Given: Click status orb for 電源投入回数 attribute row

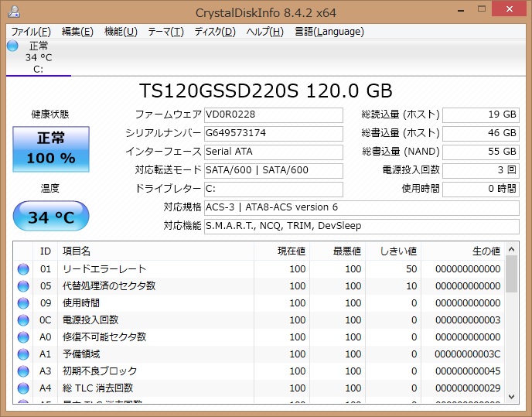Looking at the screenshot, I should click(23, 320).
